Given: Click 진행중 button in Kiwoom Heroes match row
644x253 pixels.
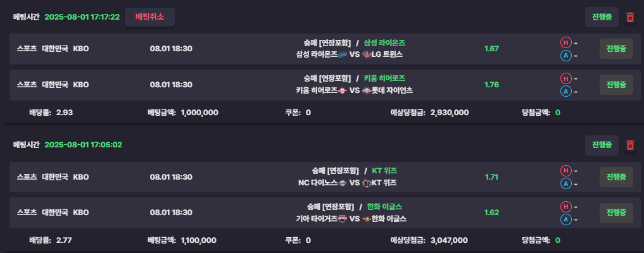Looking at the screenshot, I should [616, 85].
